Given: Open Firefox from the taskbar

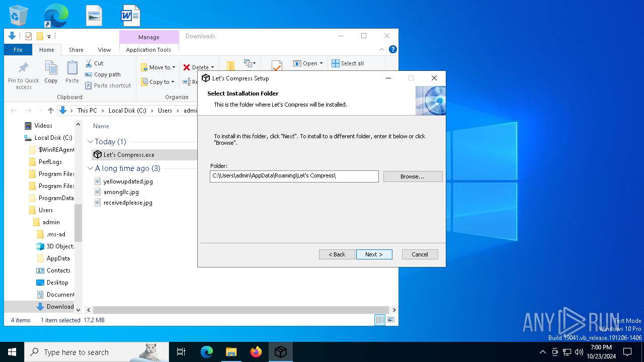Looking at the screenshot, I should (256, 352).
